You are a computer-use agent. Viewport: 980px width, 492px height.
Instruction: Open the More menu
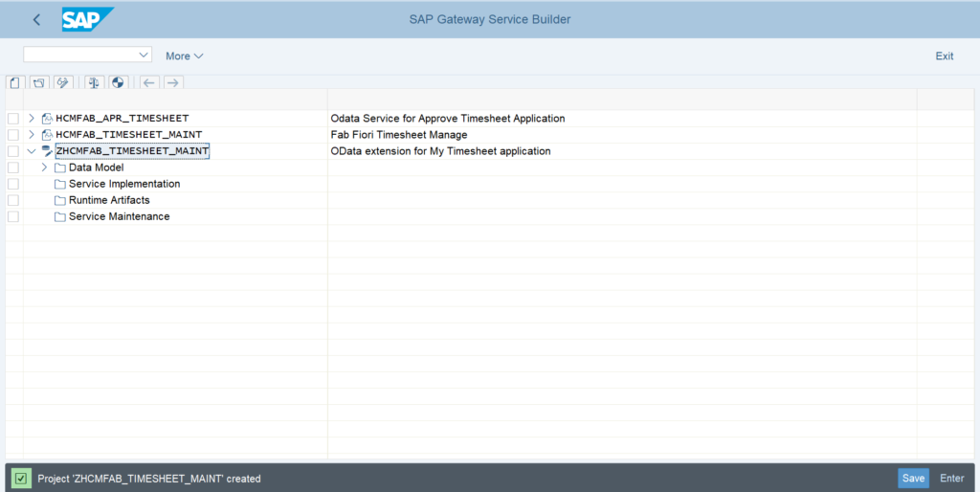point(185,56)
